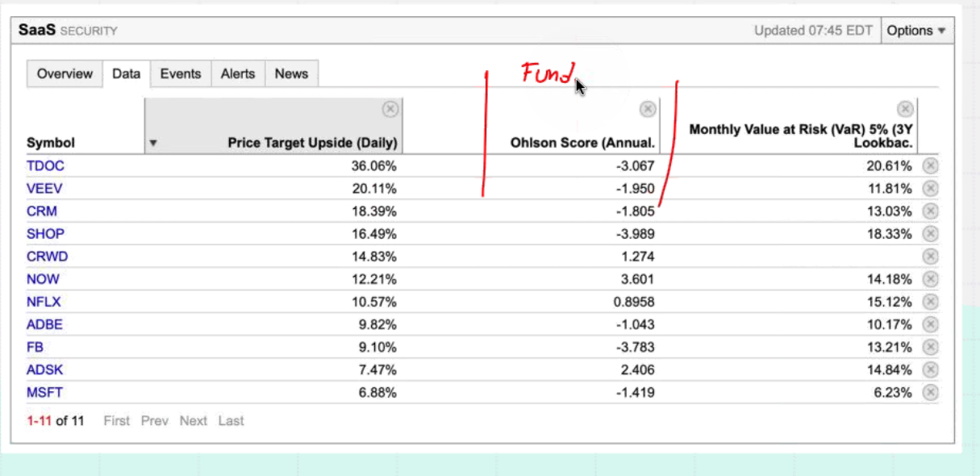Click the Updated 07:45 EDT timestamp
980x476 pixels.
coord(813,31)
